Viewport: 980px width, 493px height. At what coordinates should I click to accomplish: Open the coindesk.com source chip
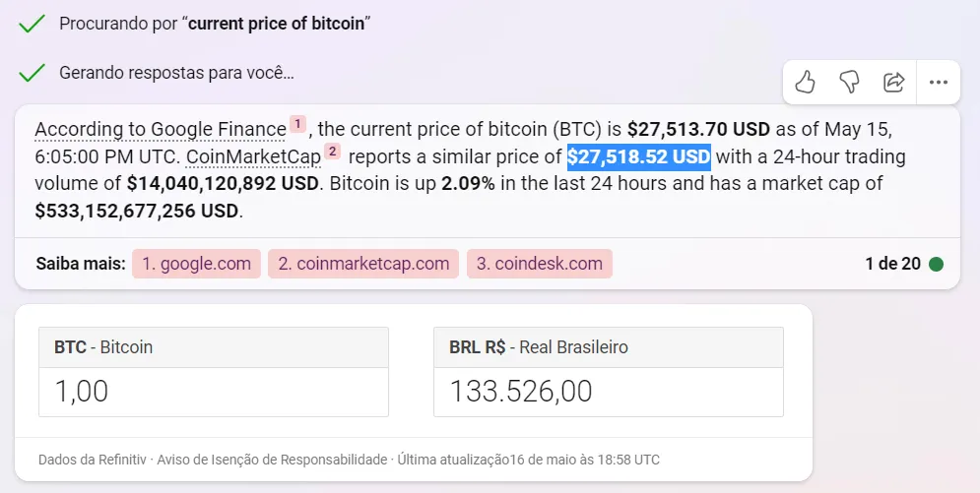pos(539,264)
